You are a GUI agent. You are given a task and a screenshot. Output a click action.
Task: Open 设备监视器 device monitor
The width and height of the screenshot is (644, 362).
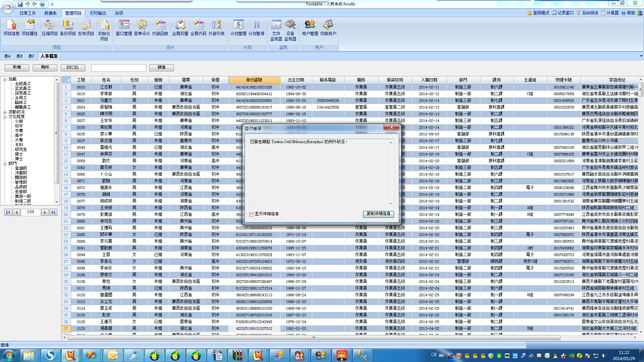click(290, 30)
